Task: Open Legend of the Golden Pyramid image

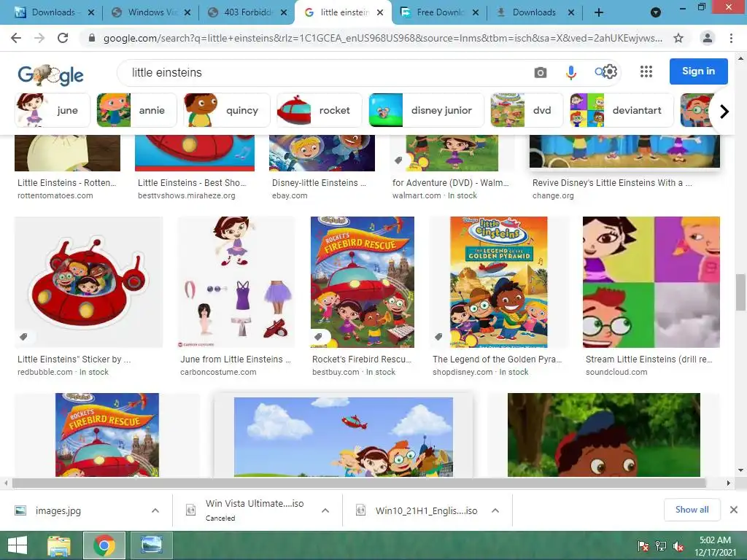Action: coord(499,282)
